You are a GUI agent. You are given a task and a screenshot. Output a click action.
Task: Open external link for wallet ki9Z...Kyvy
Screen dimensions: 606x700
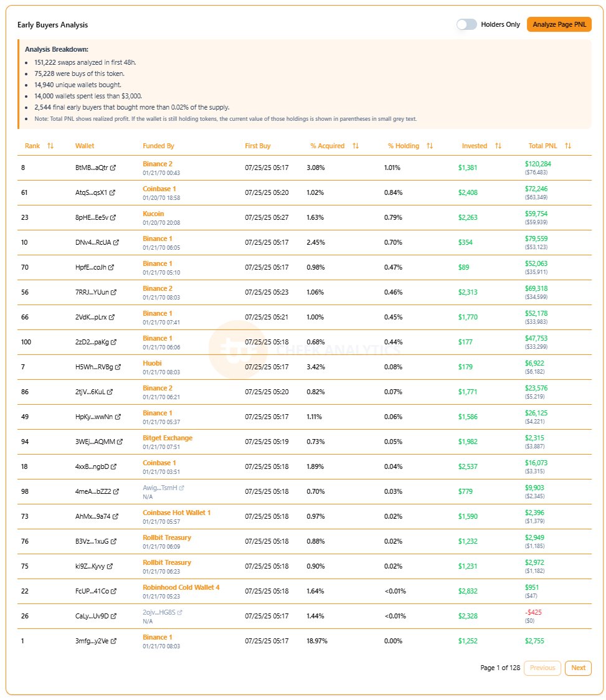click(110, 567)
